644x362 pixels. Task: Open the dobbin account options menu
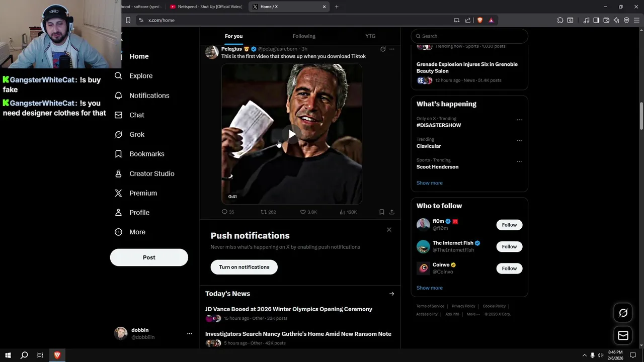189,333
